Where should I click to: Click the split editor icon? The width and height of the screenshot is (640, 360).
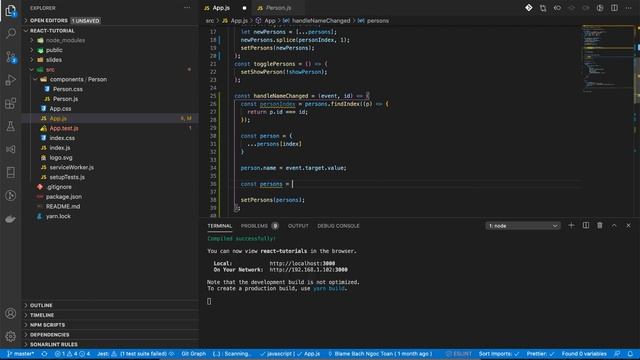pyautogui.click(x=614, y=8)
